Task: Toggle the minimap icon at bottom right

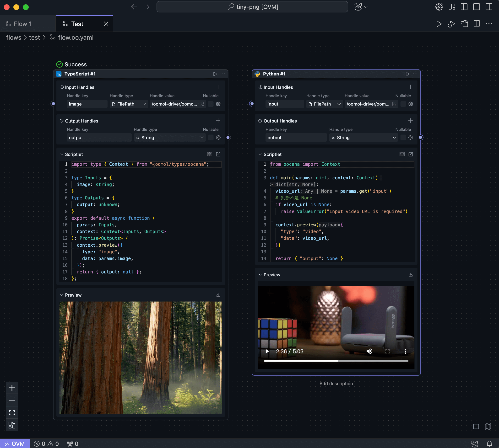Action: click(488, 426)
